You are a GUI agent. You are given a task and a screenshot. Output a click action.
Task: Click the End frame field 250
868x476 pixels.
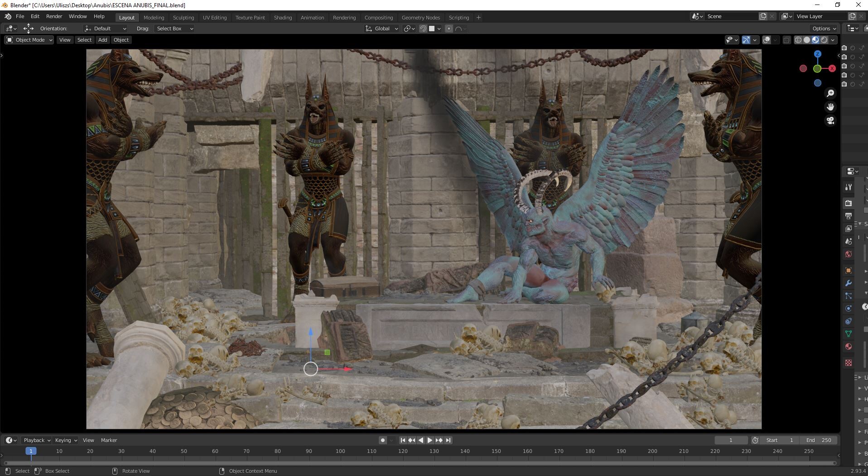coord(819,440)
